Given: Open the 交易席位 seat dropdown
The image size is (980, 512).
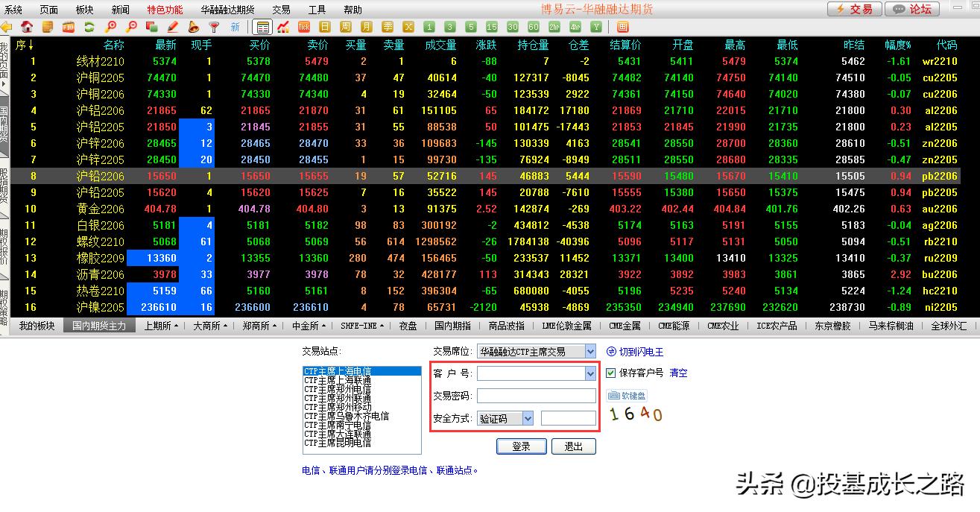Looking at the screenshot, I should click(591, 350).
